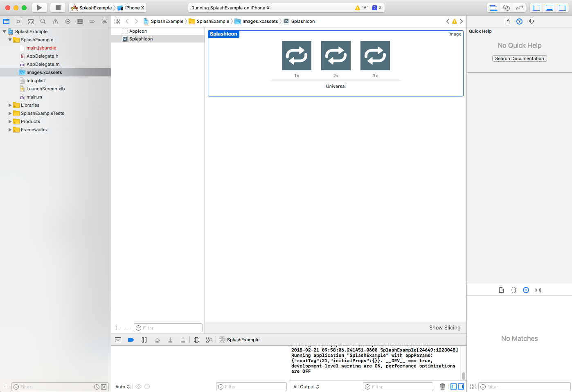572x392 pixels.
Task: Select main.jsbundle file
Action: pyautogui.click(x=41, y=48)
